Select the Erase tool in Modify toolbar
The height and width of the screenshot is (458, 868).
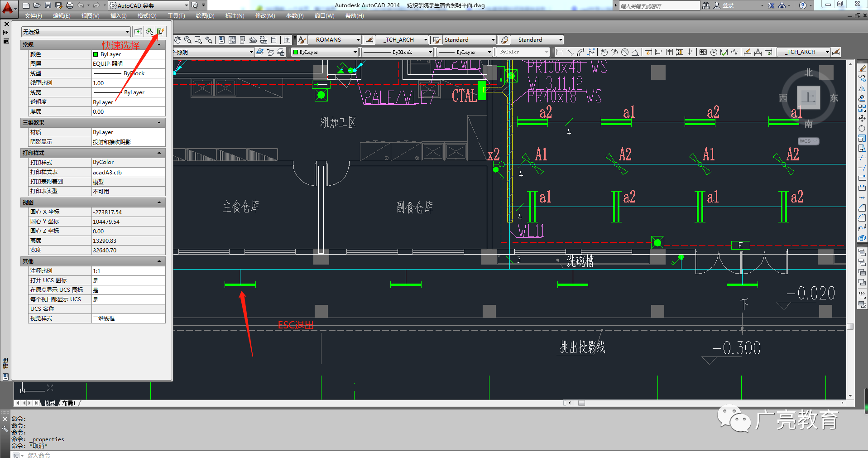coord(862,68)
